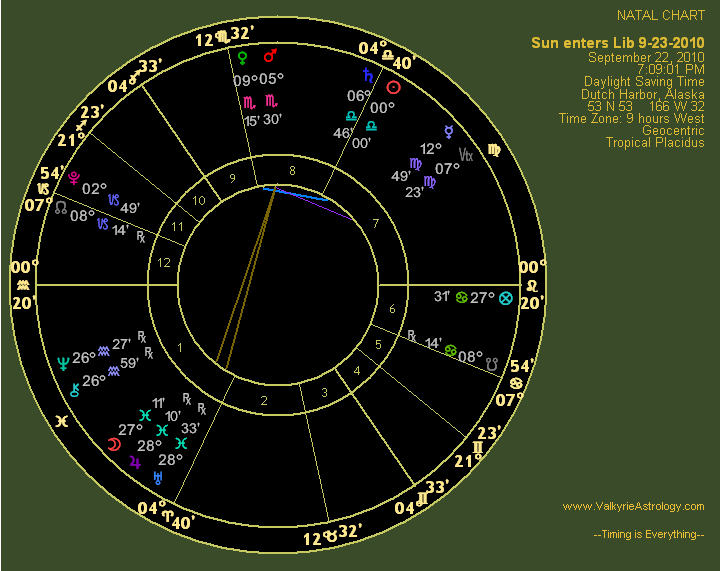Select the pink Pluto glyph

pos(73,179)
